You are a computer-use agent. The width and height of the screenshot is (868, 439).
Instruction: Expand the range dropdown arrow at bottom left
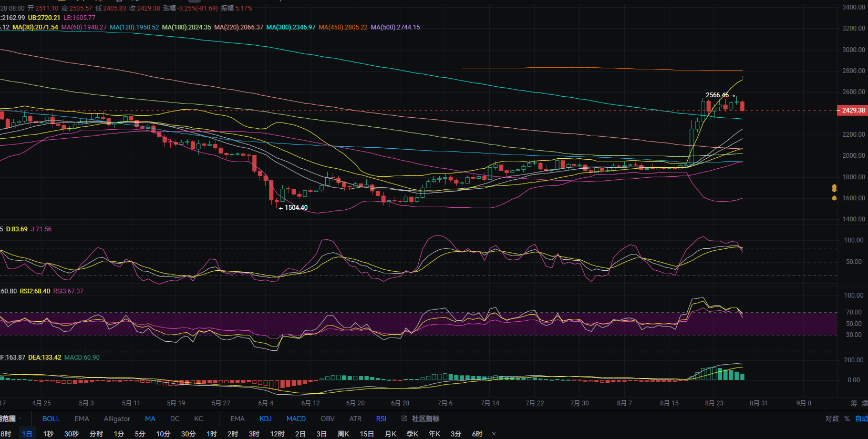(20, 418)
